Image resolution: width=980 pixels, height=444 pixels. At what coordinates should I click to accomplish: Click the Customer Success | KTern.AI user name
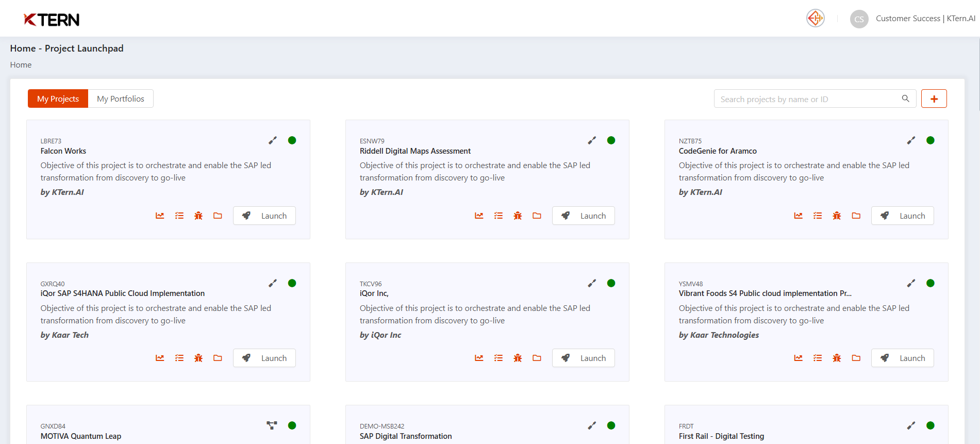coord(925,19)
